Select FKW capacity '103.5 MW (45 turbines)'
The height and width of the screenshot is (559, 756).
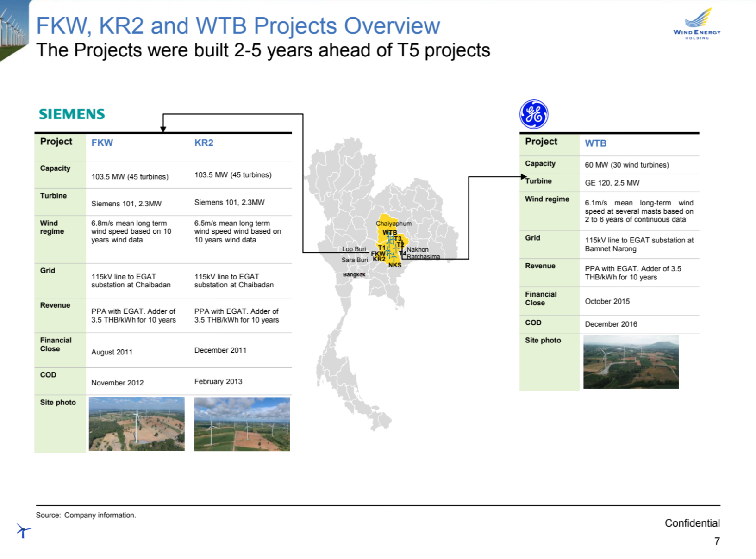130,177
